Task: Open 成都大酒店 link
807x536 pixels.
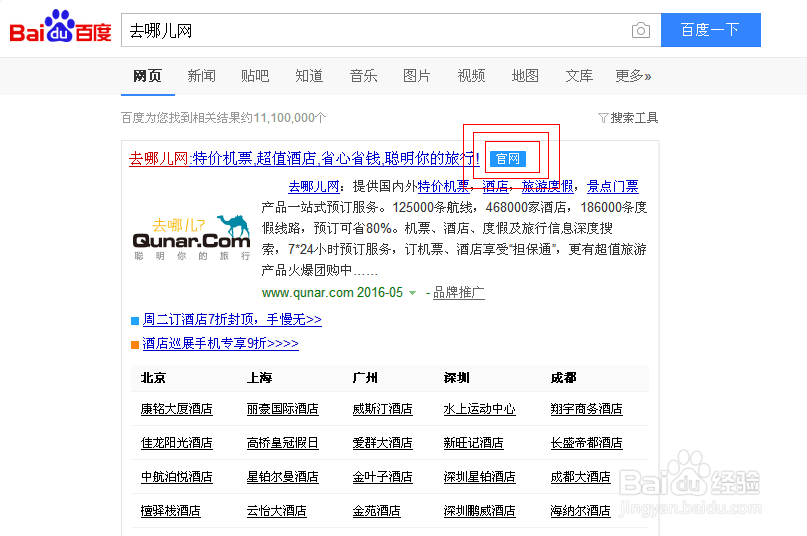Action: click(x=580, y=477)
